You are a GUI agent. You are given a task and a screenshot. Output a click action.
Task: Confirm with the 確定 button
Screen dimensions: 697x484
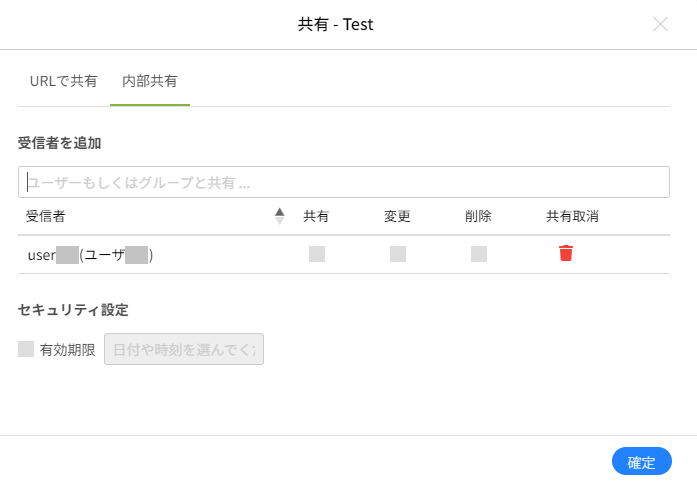642,462
